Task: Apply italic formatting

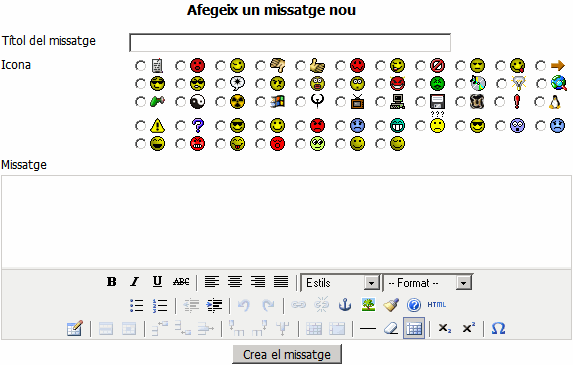Action: (134, 282)
